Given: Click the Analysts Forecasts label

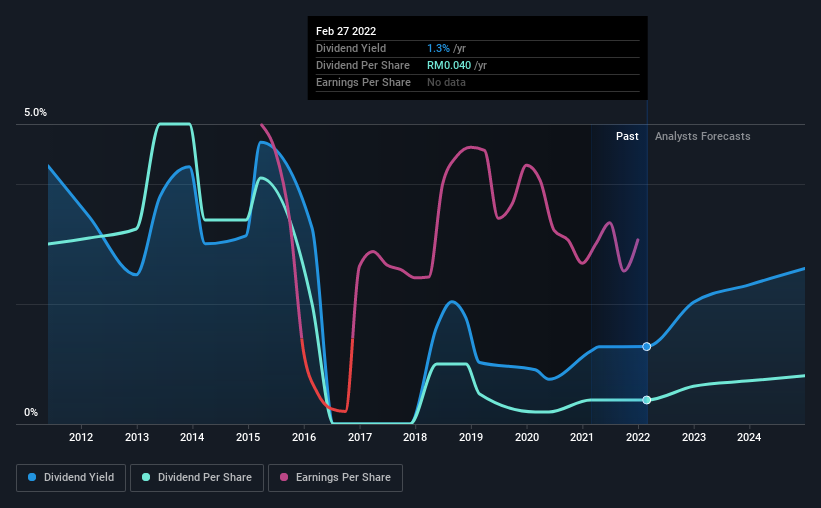Looking at the screenshot, I should tap(703, 136).
